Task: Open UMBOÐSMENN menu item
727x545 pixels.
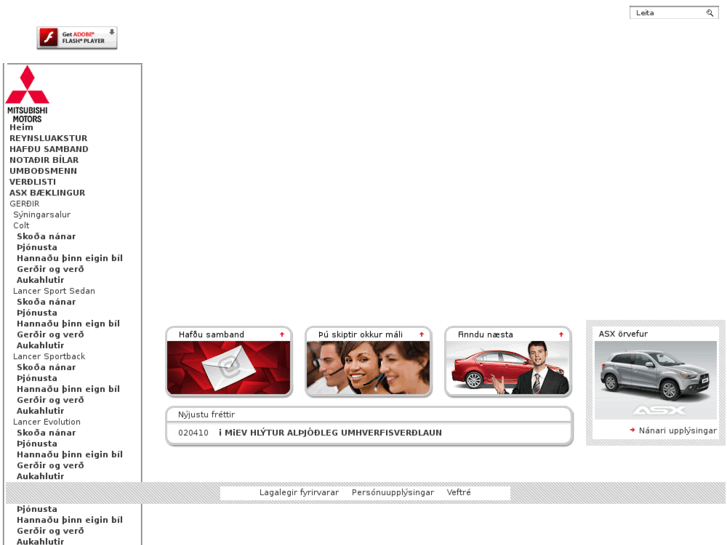Action: coord(43,171)
